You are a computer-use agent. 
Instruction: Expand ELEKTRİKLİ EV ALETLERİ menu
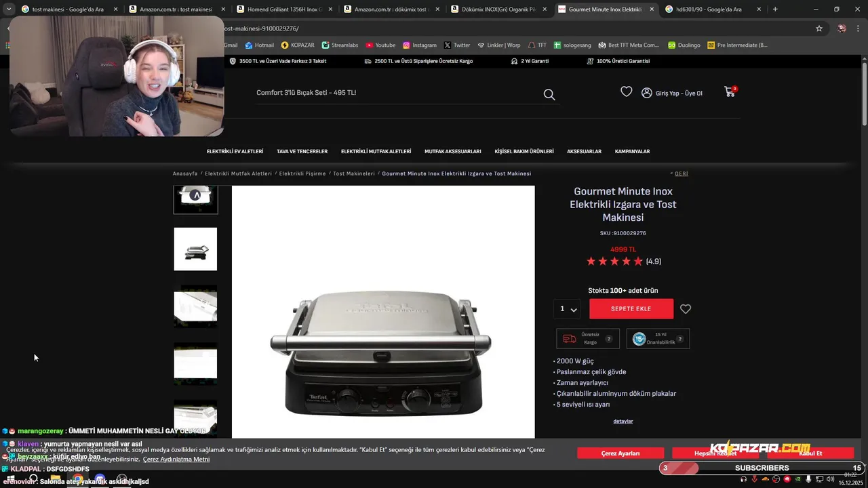pos(235,152)
